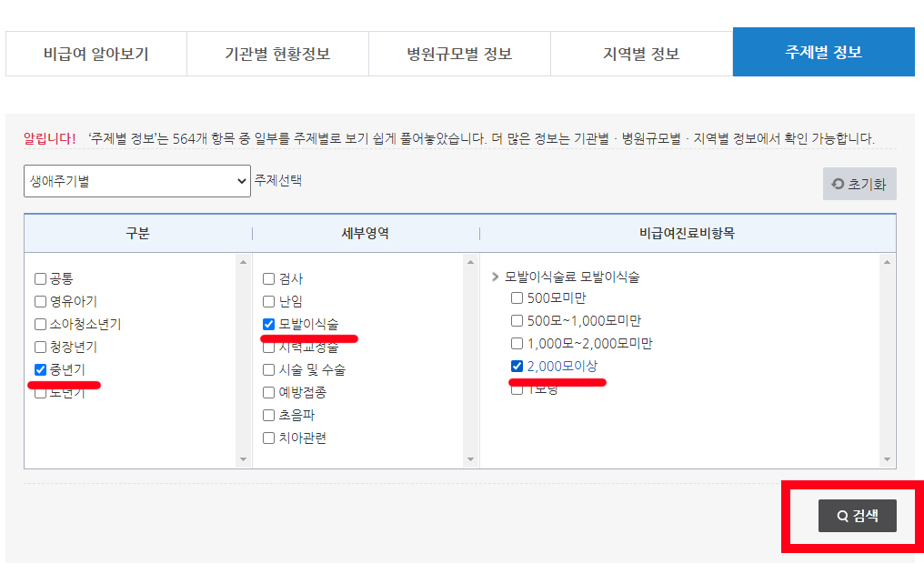The image size is (924, 564).
Task: Tick the 1,000모~2,000모미만 checkbox
Action: 517,344
